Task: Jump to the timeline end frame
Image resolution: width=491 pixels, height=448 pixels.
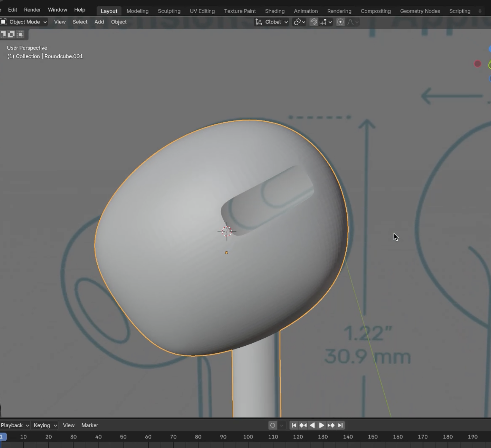Action: click(x=340, y=425)
